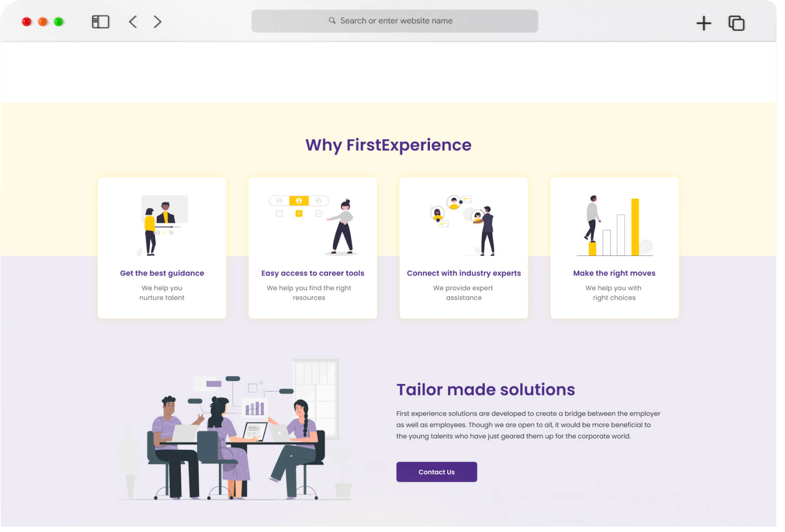The image size is (785, 532).
Task: Click the career tools illustration
Action: click(313, 225)
